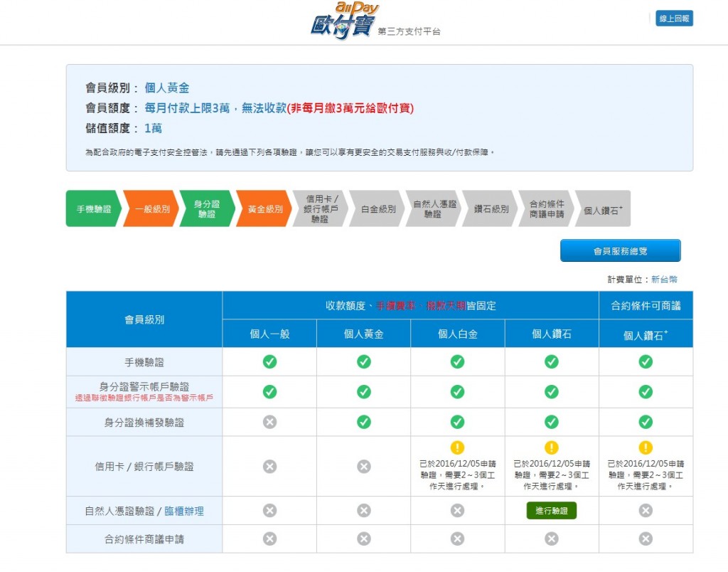This screenshot has height=572, width=728.
Task: Click 合約條件商議申請 gray X under 個人鑽石
Action: click(552, 539)
